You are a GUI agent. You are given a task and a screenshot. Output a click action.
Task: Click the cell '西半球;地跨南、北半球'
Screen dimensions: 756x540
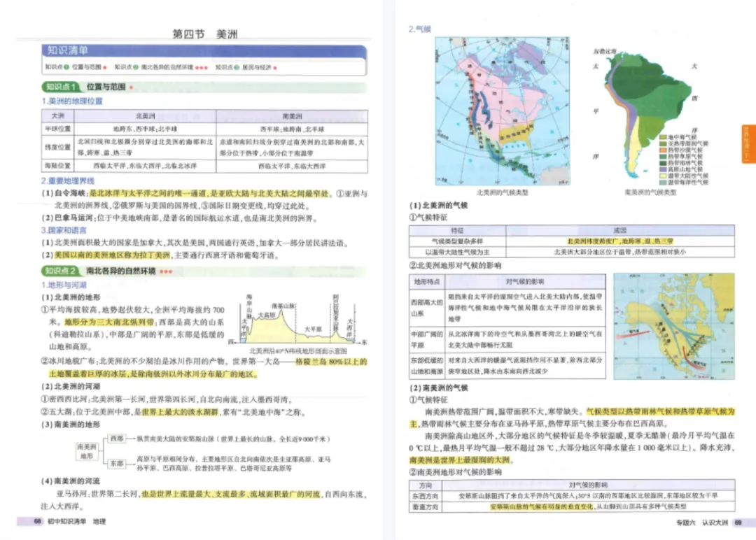[292, 129]
